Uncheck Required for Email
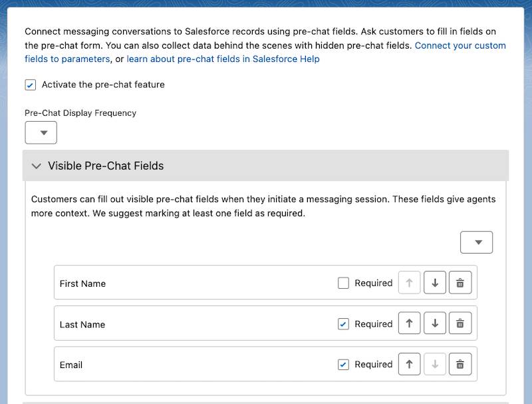The width and height of the screenshot is (532, 404). click(x=343, y=365)
